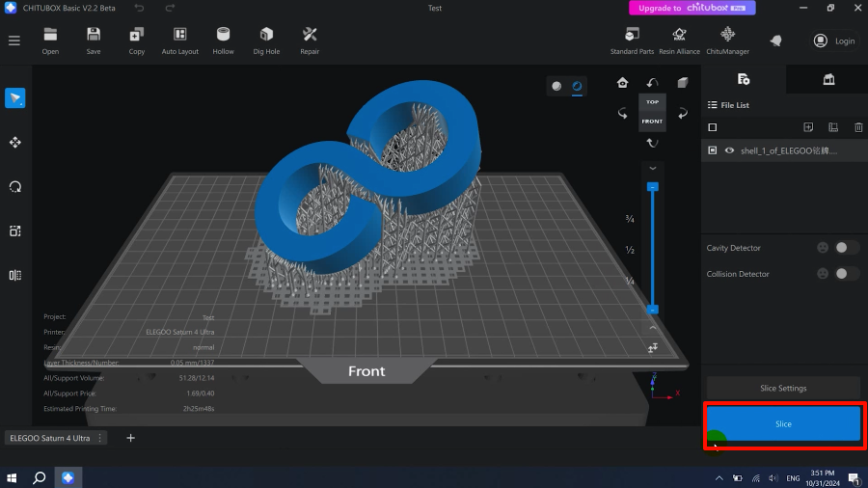Open the Dig Hole tool
Screen dimensions: 868x488
pos(266,35)
